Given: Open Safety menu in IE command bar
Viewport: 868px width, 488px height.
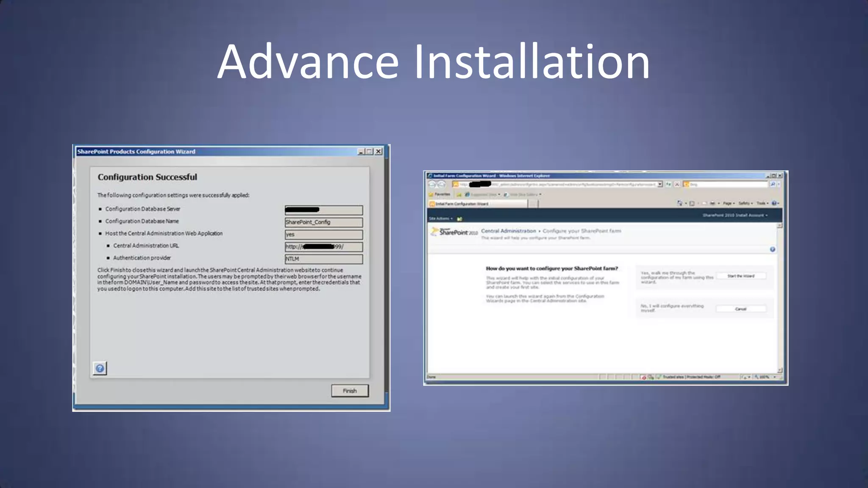Looking at the screenshot, I should tap(746, 203).
